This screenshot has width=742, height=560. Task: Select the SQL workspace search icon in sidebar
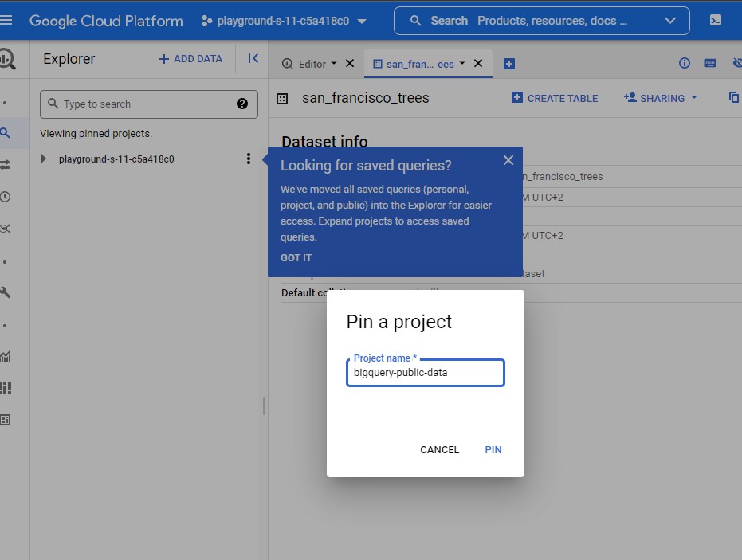[x=6, y=133]
